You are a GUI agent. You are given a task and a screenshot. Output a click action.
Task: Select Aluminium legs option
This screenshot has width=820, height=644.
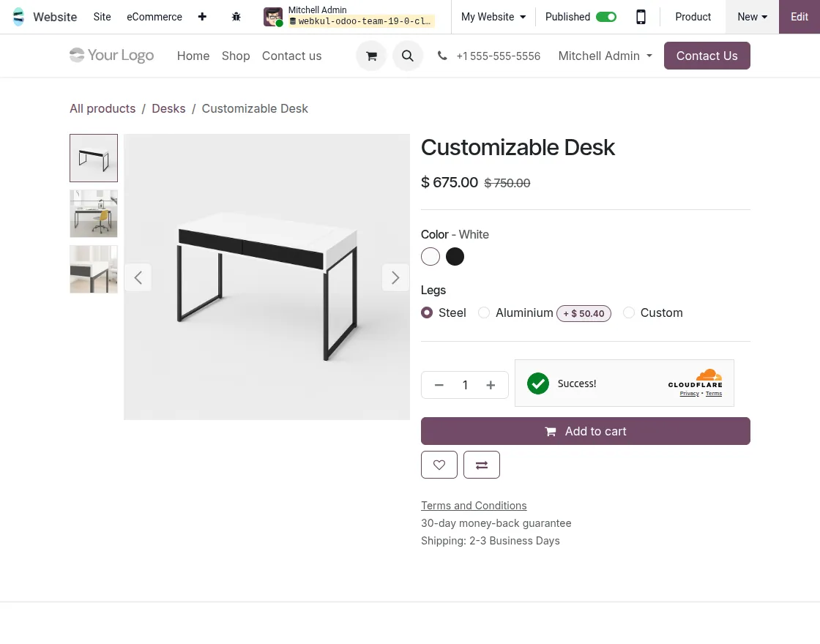point(484,312)
